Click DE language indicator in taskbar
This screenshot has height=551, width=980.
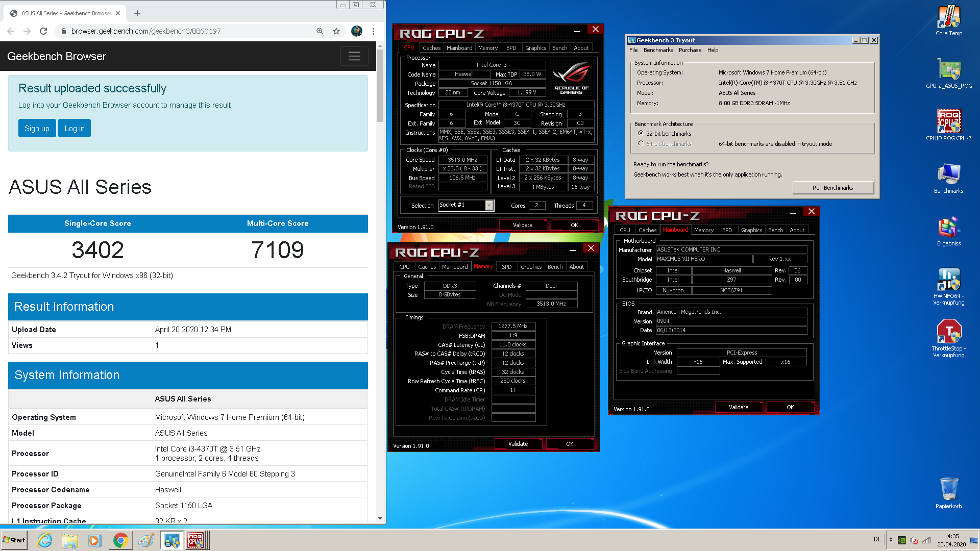pos(877,539)
